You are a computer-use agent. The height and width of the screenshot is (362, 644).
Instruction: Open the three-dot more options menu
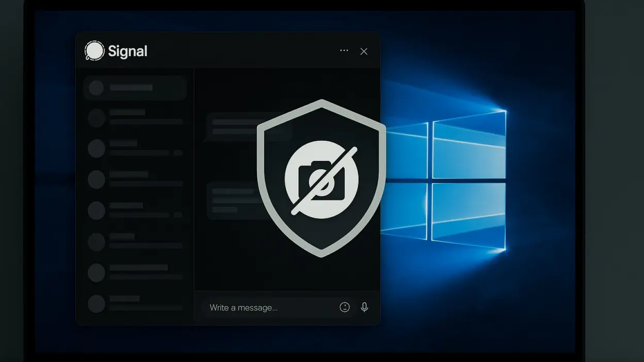[x=344, y=51]
